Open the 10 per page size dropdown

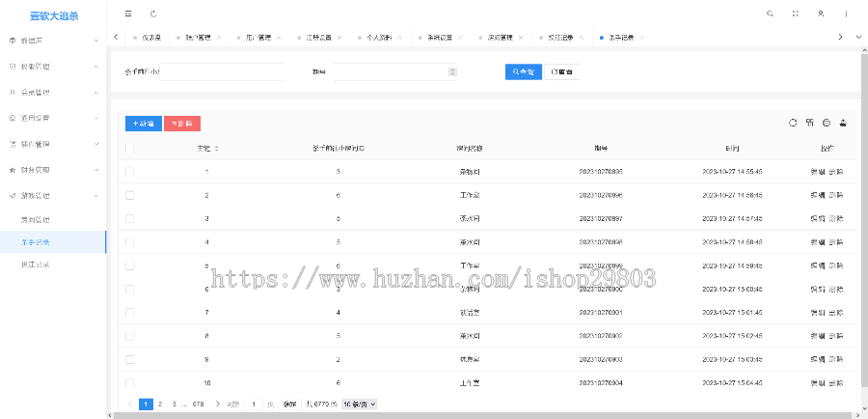click(x=359, y=404)
